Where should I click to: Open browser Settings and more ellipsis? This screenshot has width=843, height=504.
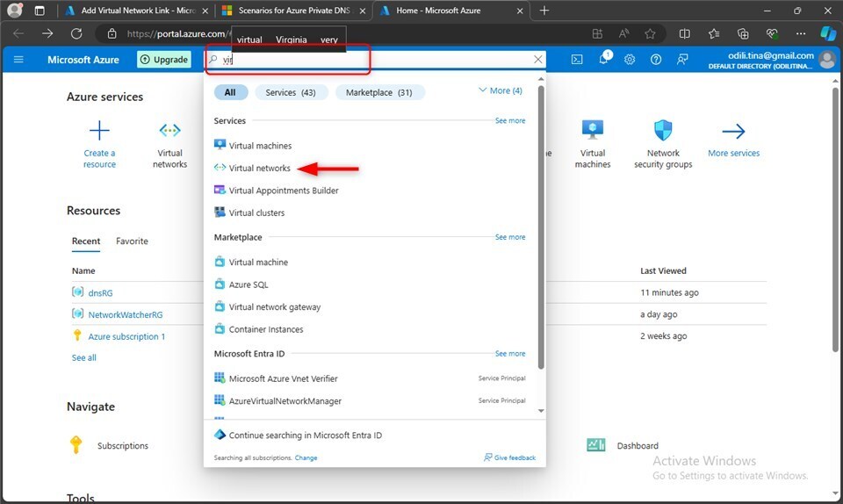(x=801, y=34)
